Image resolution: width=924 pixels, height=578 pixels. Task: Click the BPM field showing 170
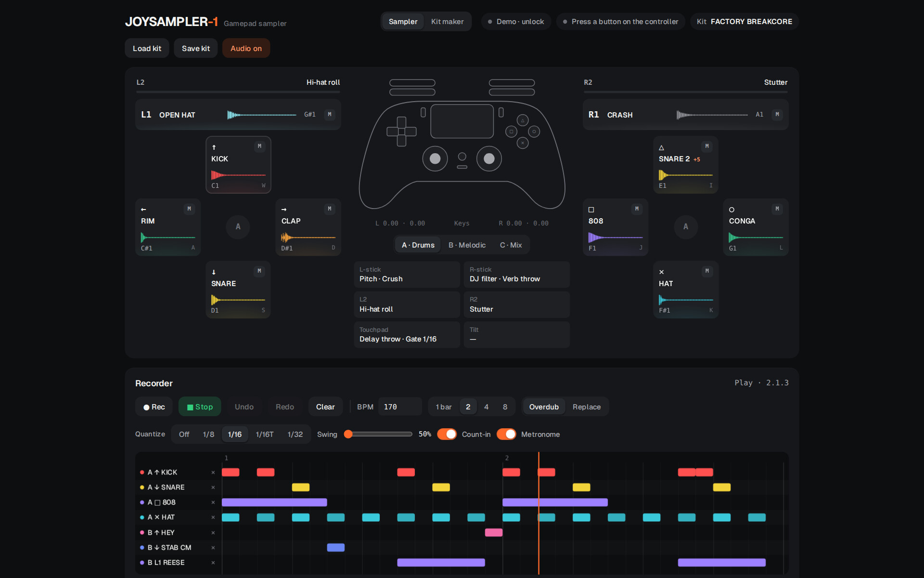400,407
